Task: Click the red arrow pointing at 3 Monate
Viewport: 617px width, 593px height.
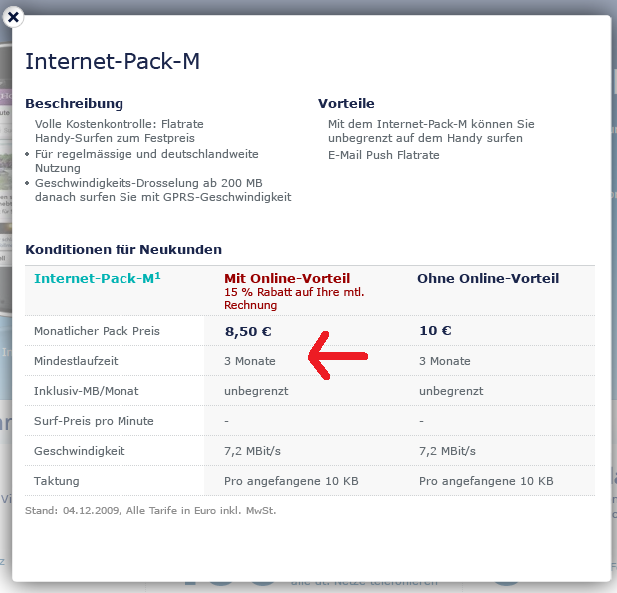Action: click(x=338, y=355)
